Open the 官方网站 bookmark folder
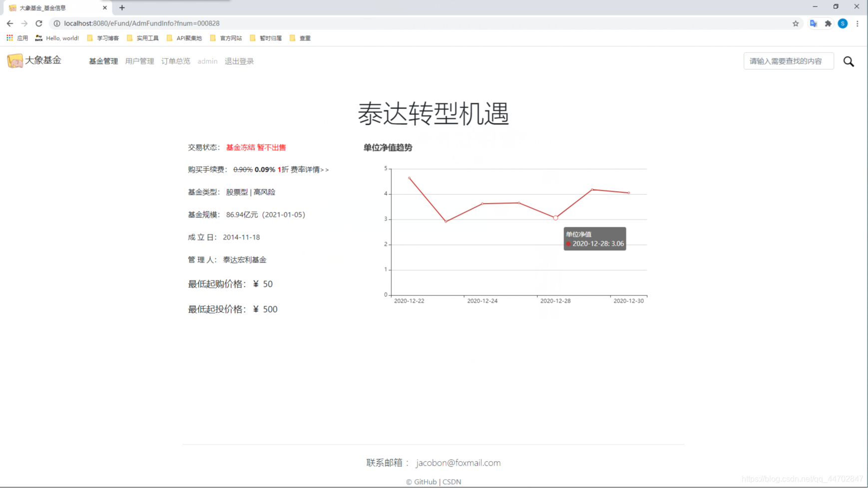Image resolution: width=868 pixels, height=488 pixels. click(x=226, y=38)
